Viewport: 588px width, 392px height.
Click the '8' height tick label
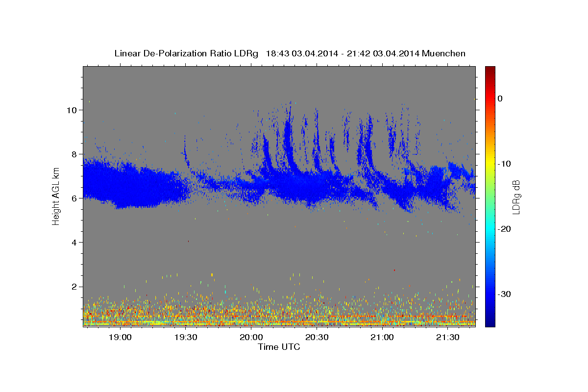(73, 154)
